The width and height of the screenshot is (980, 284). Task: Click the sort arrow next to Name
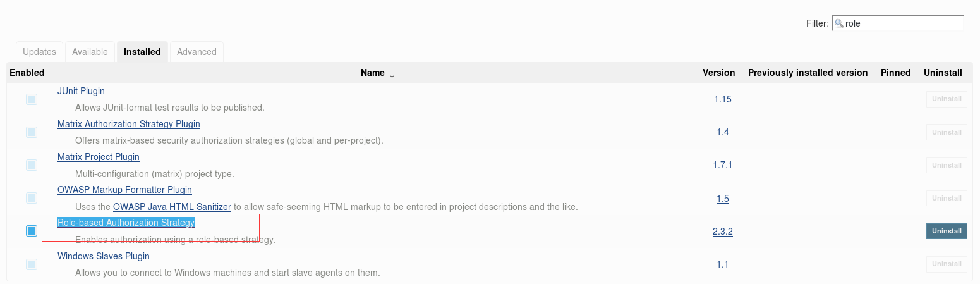tap(392, 73)
